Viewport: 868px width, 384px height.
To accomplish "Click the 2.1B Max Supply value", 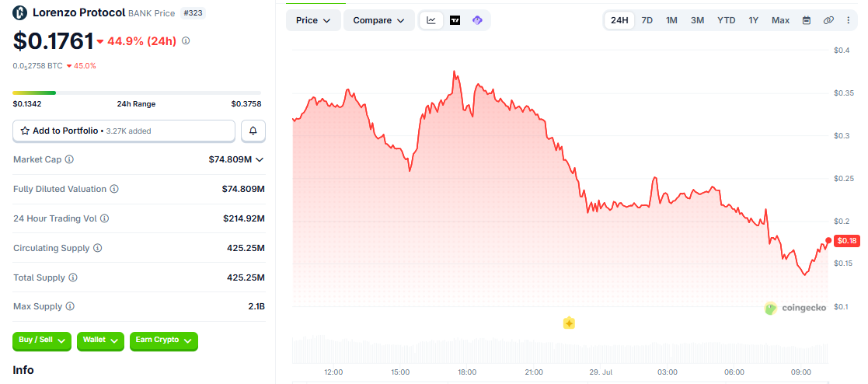I will click(x=256, y=306).
